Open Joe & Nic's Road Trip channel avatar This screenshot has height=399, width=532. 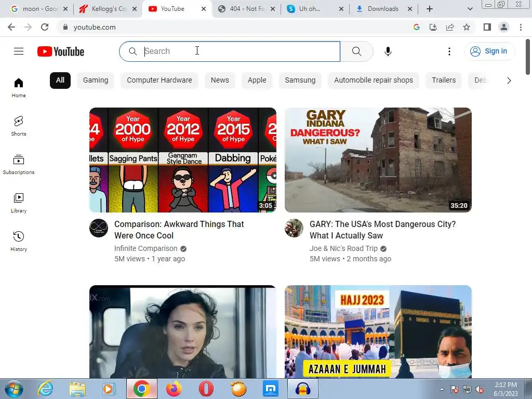(294, 228)
